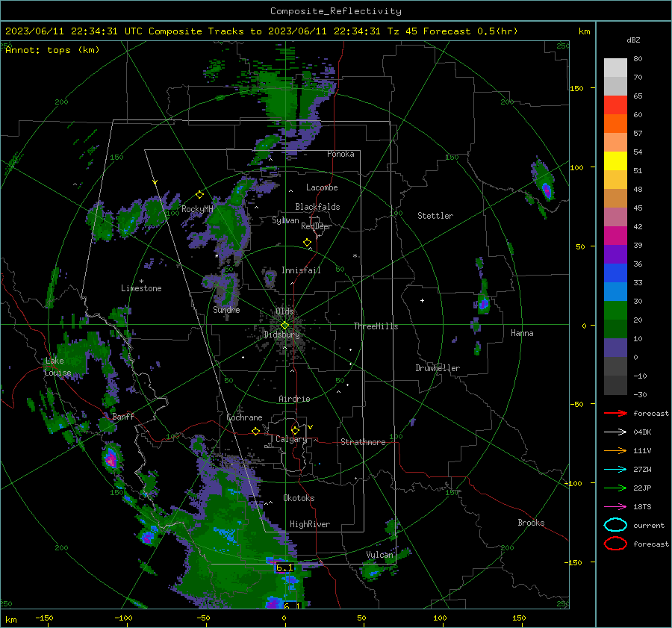This screenshot has width=672, height=628.
Task: Click the Lake Louise label
Action: (x=57, y=367)
